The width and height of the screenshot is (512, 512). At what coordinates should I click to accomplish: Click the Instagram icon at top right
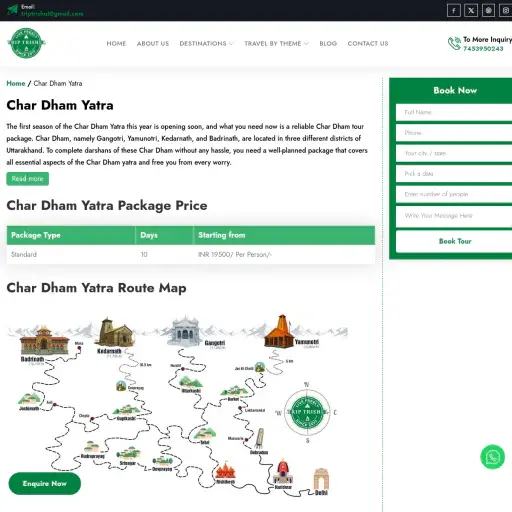(x=506, y=11)
